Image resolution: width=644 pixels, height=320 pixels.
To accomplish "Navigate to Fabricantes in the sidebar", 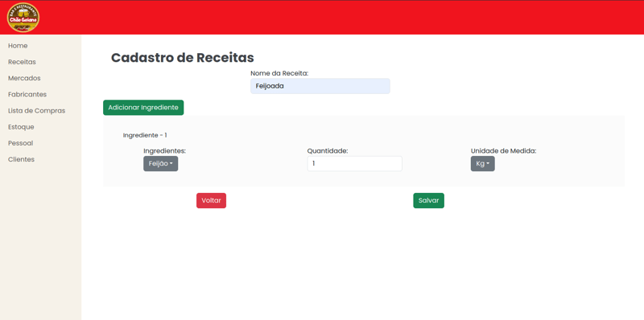I will (27, 94).
